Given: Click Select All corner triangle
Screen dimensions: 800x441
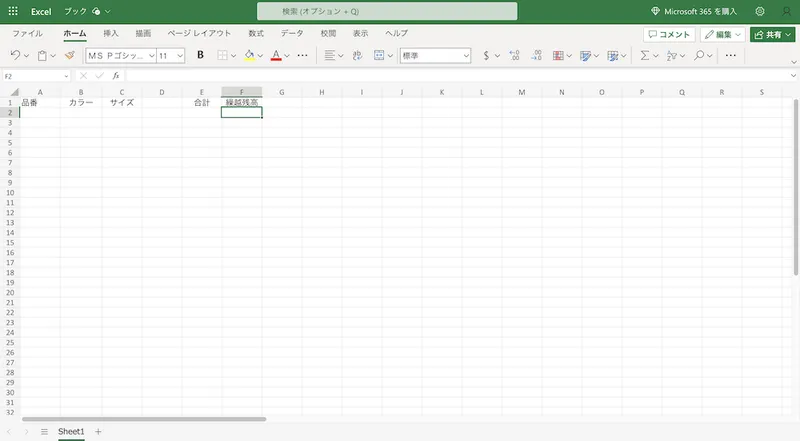Looking at the screenshot, I should click(14, 92).
